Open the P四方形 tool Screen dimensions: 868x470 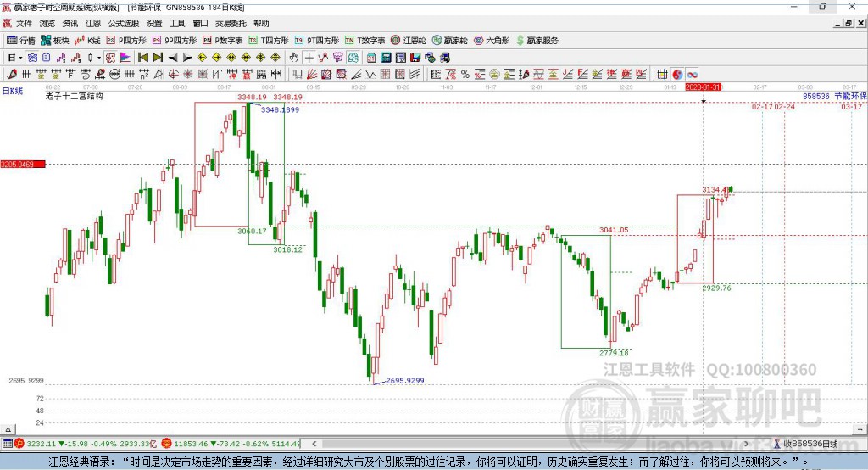coord(126,41)
